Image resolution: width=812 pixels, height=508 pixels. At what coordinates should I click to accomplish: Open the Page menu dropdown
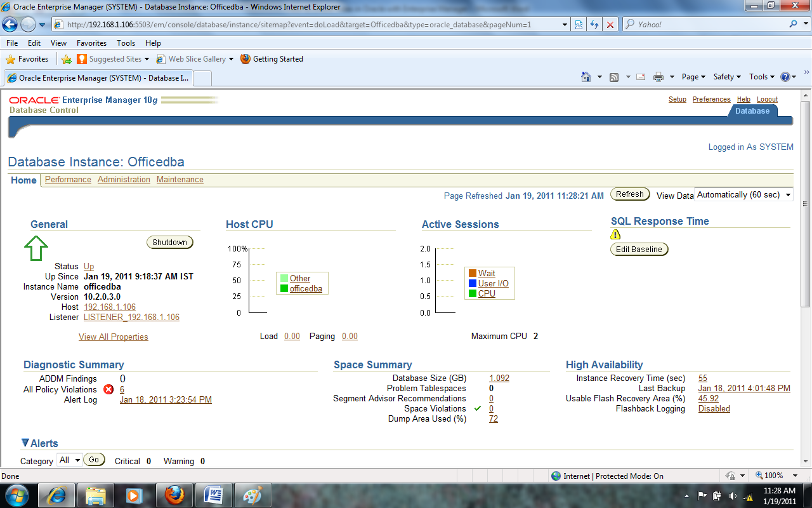[x=694, y=77]
